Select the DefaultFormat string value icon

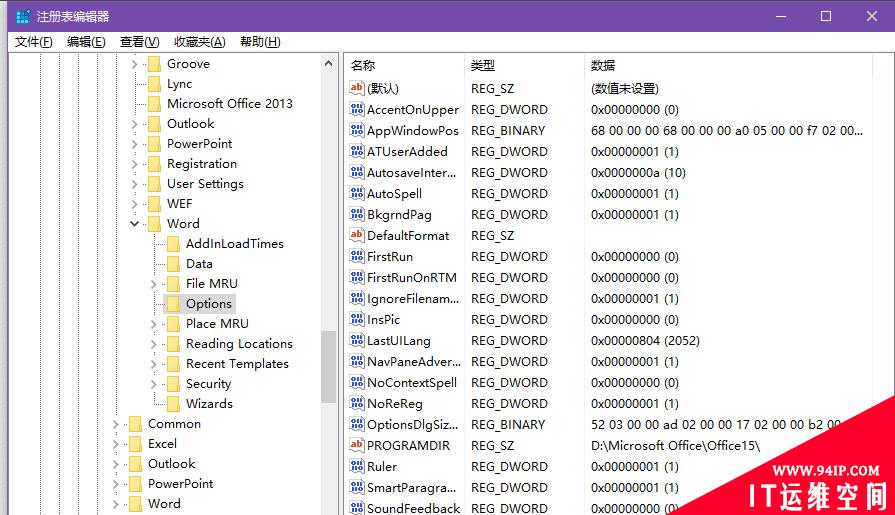pos(357,235)
